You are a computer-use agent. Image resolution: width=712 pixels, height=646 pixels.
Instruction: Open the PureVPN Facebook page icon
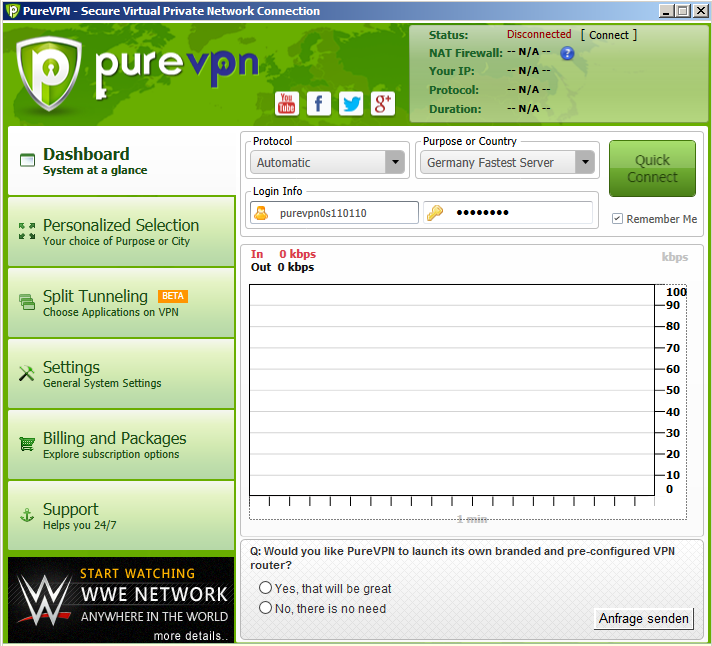pyautogui.click(x=319, y=104)
